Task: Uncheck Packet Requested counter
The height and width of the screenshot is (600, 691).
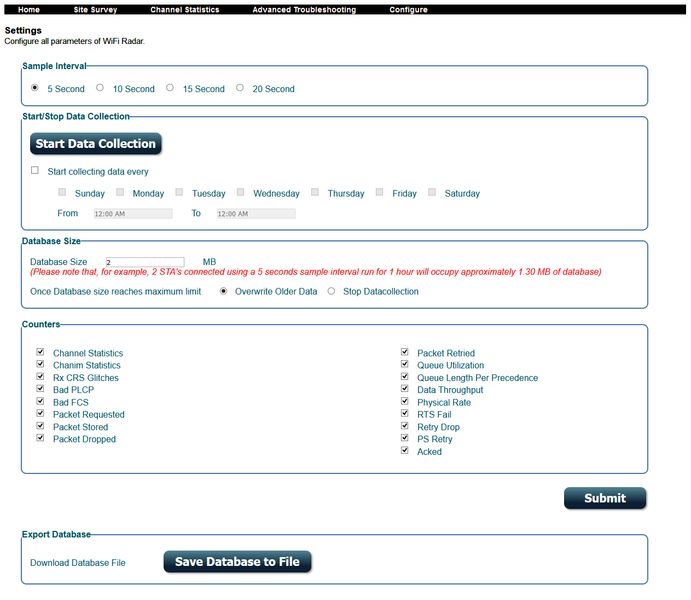Action: (x=40, y=413)
